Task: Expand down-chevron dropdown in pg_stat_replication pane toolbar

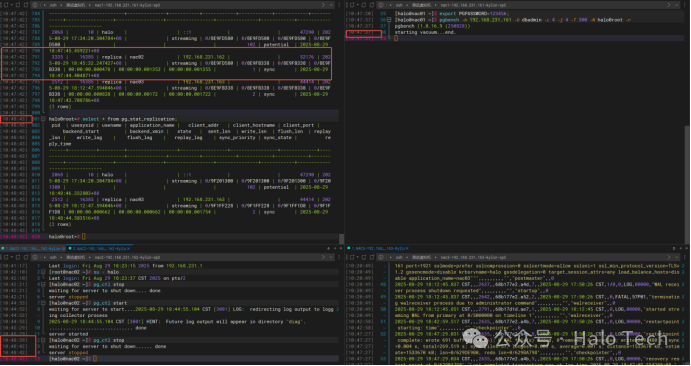Action: pyautogui.click(x=331, y=5)
